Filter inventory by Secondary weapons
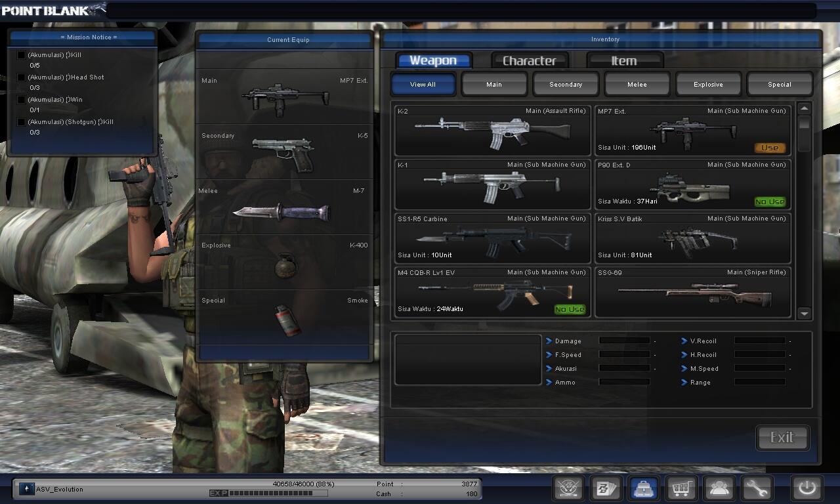Viewport: 840px width, 504px height. tap(566, 84)
